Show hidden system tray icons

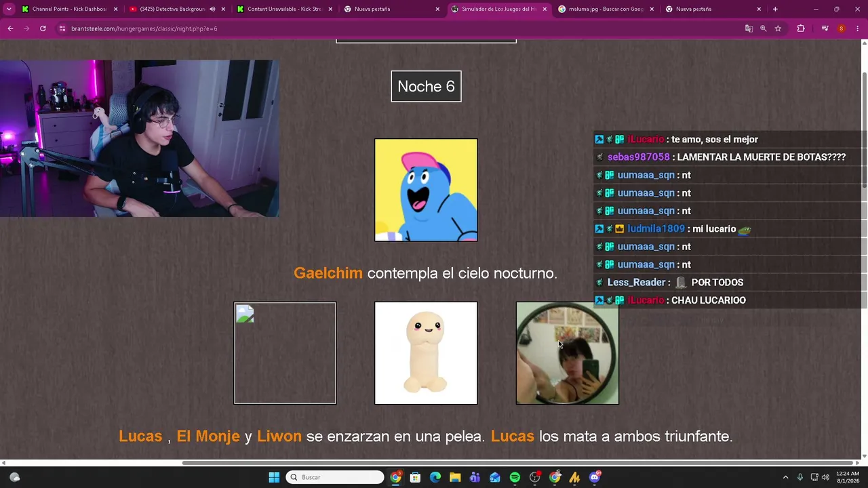[786, 477]
